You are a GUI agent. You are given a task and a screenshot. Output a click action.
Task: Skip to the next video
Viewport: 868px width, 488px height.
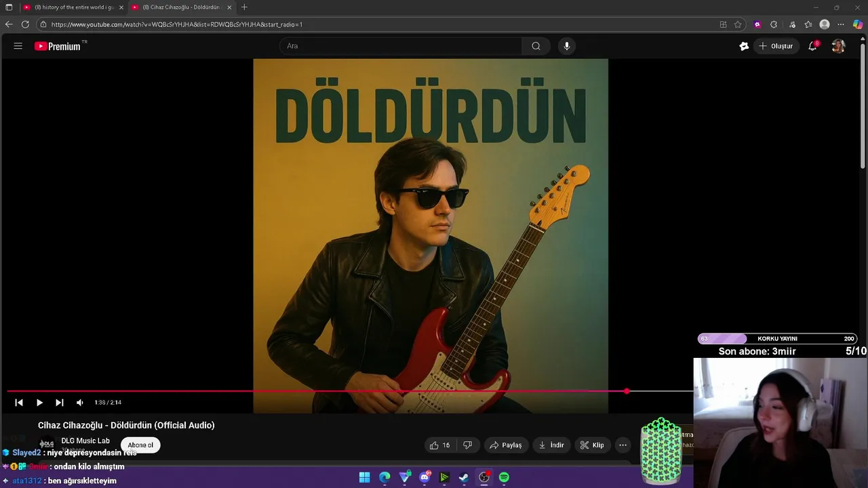pos(60,403)
